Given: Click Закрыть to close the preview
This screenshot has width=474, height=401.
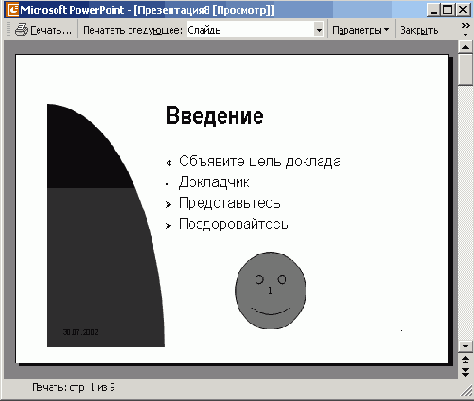Looking at the screenshot, I should pyautogui.click(x=419, y=30).
